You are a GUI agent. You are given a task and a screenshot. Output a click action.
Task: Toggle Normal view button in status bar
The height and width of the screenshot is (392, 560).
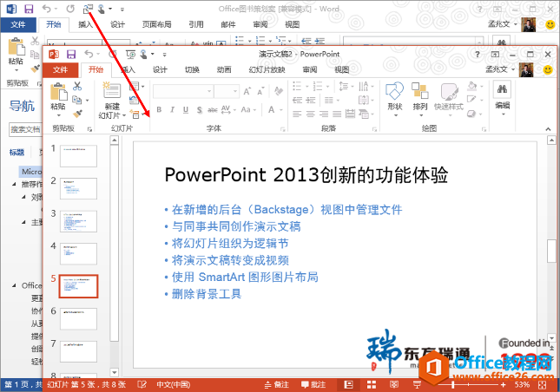click(x=348, y=384)
